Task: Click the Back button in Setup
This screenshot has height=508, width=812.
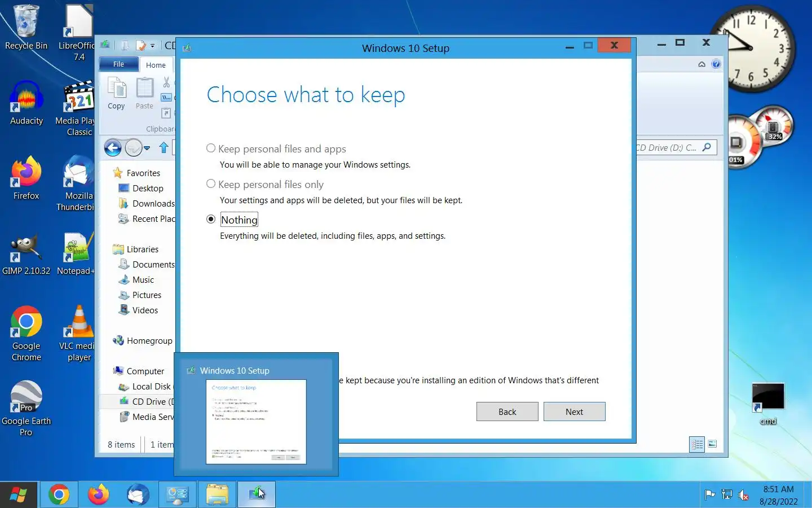Action: click(507, 411)
